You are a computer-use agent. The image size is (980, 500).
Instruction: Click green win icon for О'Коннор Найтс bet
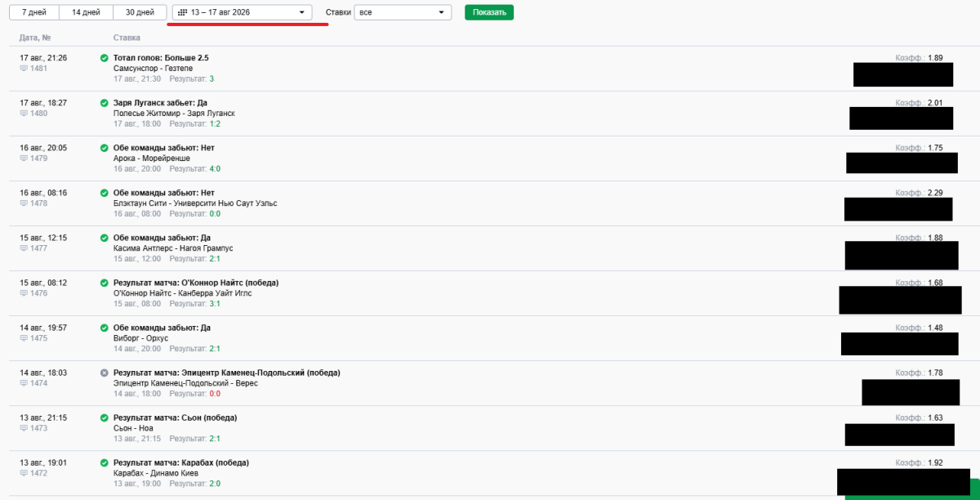pos(104,283)
